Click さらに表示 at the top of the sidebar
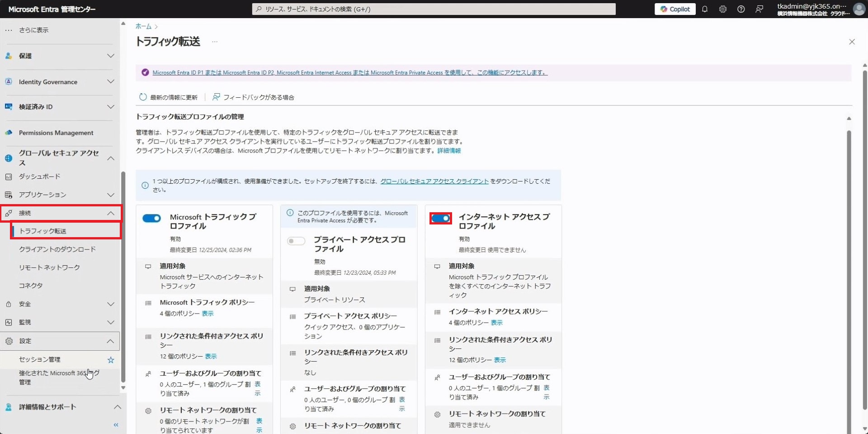 tap(33, 30)
